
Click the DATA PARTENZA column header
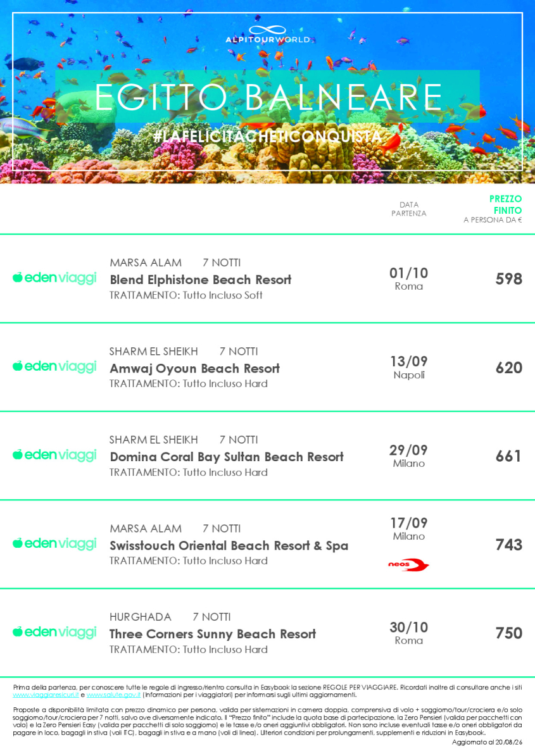pos(408,209)
